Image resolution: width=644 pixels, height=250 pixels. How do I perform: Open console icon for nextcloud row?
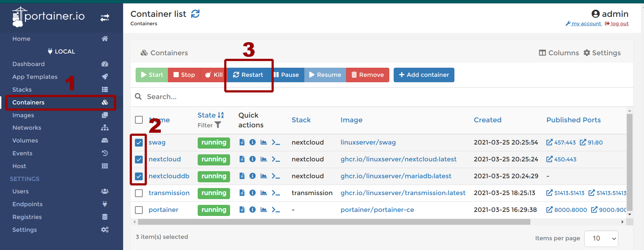(x=276, y=159)
